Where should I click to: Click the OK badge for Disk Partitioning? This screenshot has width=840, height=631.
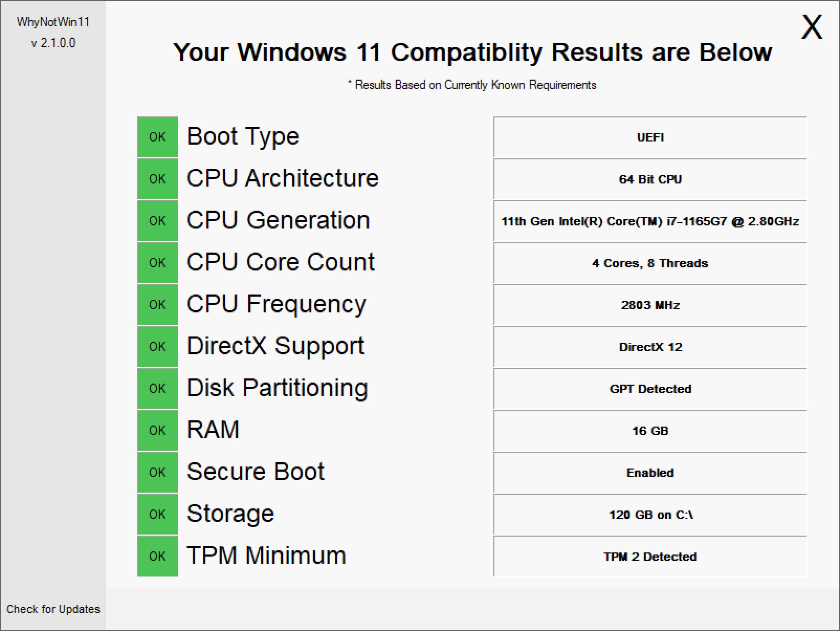[x=157, y=388]
